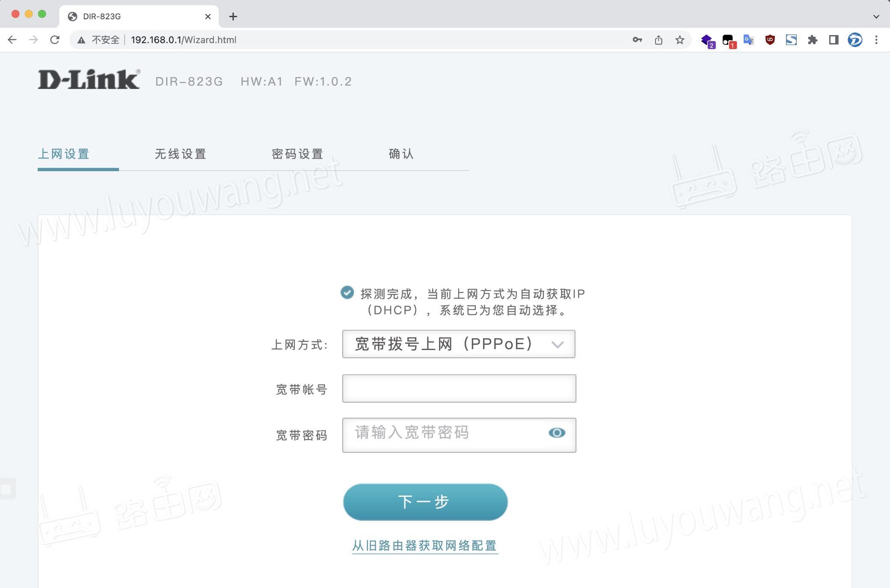Bookmark this page with the star icon
This screenshot has width=890, height=588.
point(680,40)
